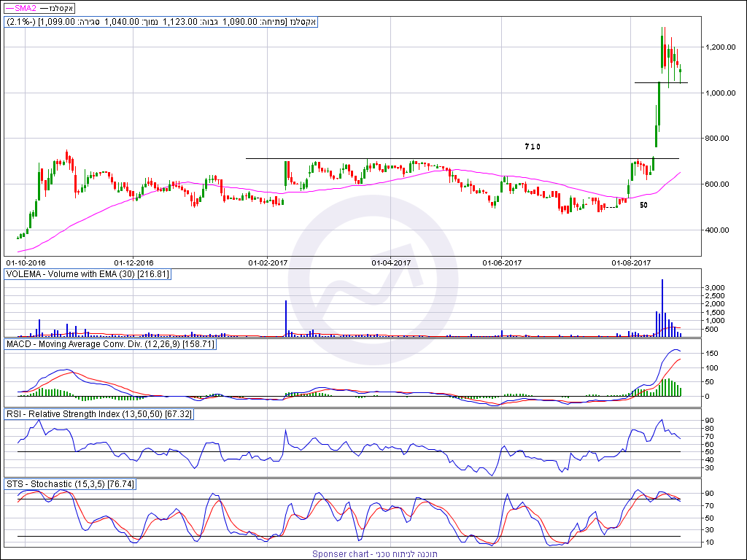Click the 01-06-2017 date axis label
Viewport: 747px width, 560px height.
tap(502, 262)
